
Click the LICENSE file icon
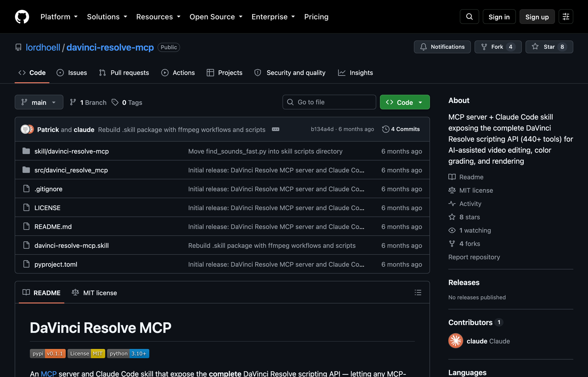point(26,207)
